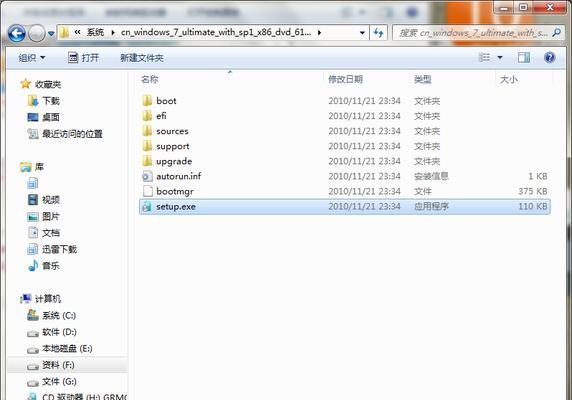Open the 组织 dropdown menu

click(x=32, y=58)
